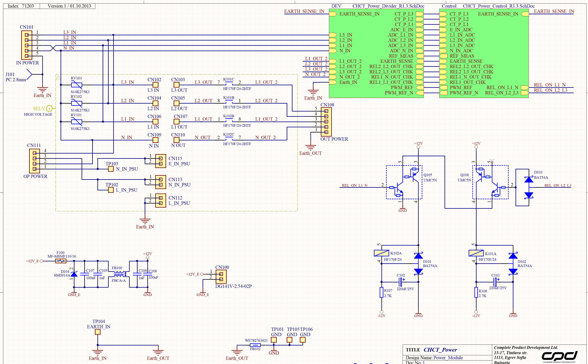Click the CHCT_Power_Divider_R1.3.SchDoc sheet name
The width and height of the screenshot is (588, 364).
tap(388, 6)
